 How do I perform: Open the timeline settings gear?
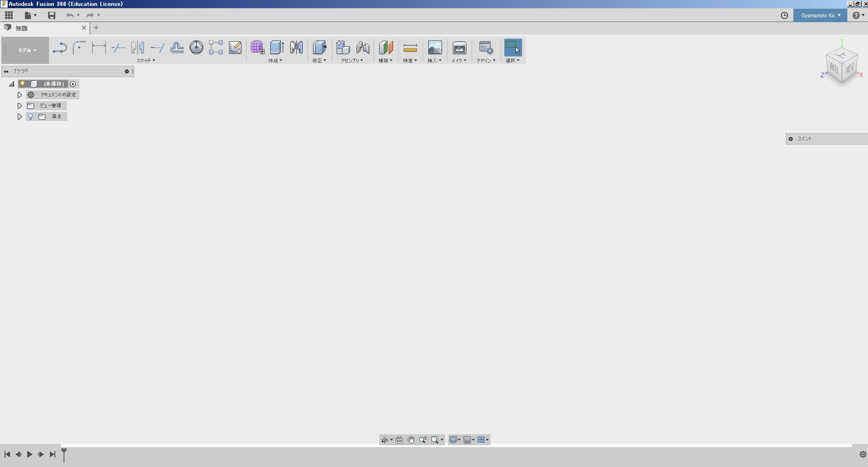(863, 454)
